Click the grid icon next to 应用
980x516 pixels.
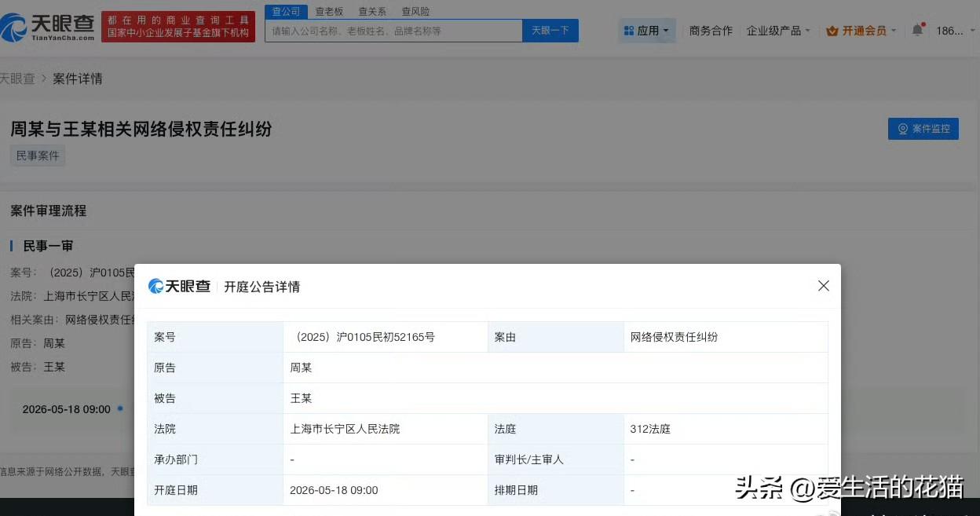coord(629,30)
